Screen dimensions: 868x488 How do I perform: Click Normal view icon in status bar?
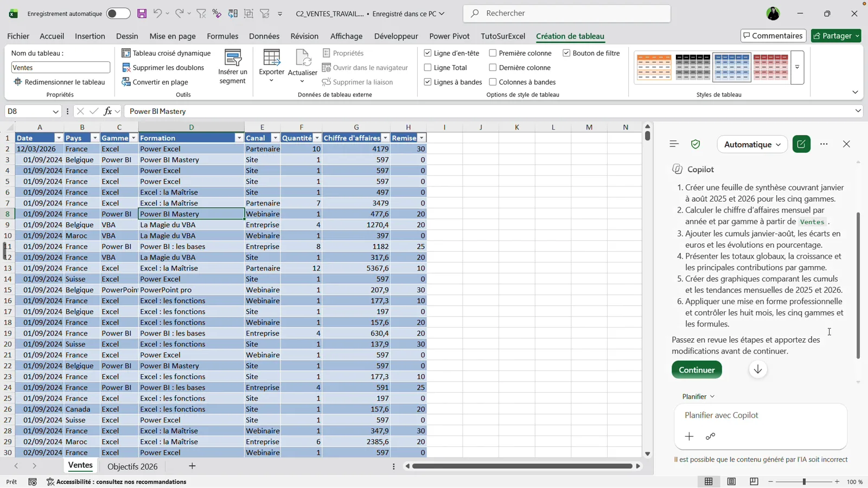click(709, 481)
